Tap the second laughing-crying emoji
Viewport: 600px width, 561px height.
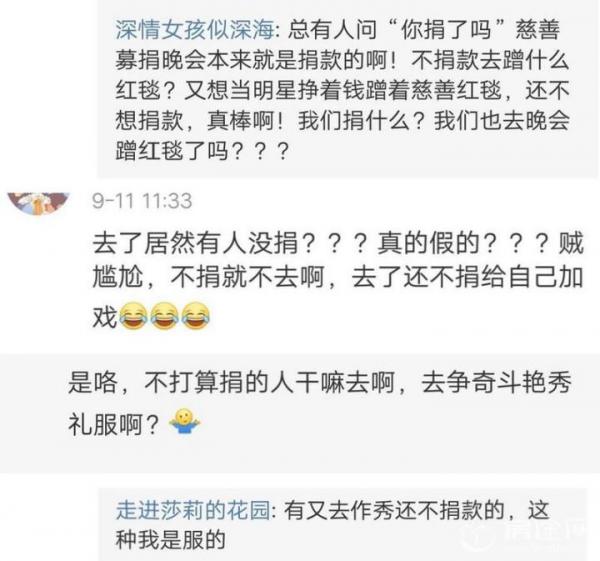165,316
